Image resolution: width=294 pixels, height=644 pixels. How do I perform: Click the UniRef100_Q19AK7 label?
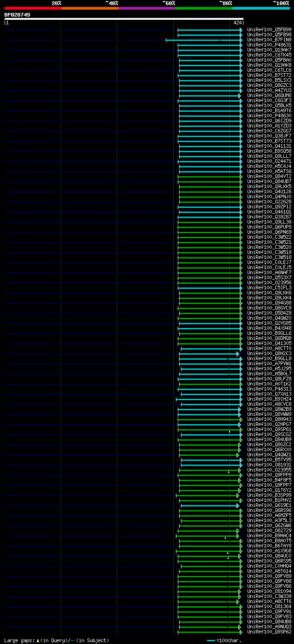[269, 50]
